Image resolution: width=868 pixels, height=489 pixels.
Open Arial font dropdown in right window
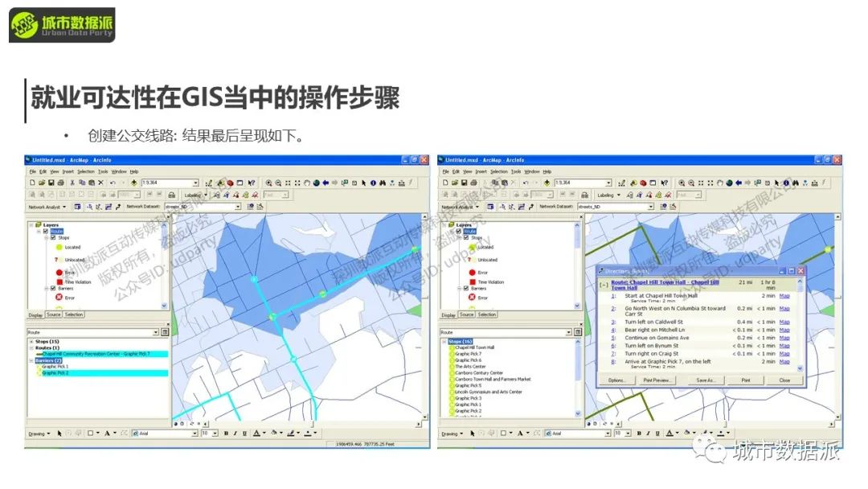[608, 433]
